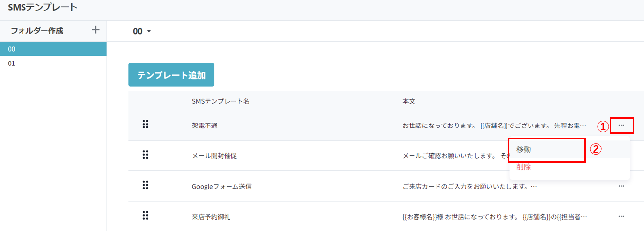Choose 削除 from the context menu
Screen dimensions: 644x231
pos(570,167)
